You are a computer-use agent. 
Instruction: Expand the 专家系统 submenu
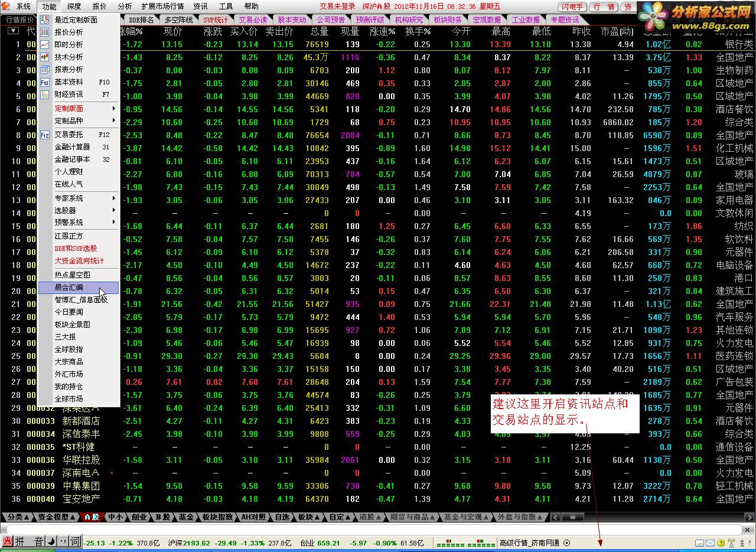[79, 198]
